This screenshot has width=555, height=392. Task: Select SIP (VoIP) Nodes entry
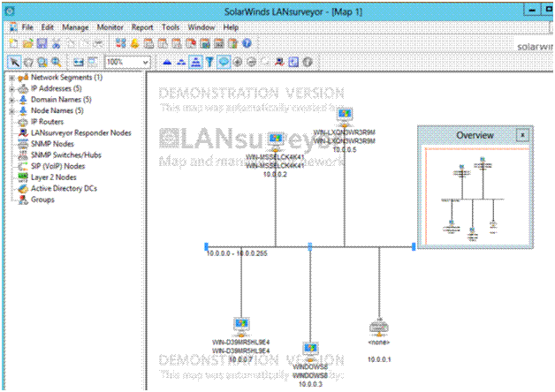click(57, 166)
